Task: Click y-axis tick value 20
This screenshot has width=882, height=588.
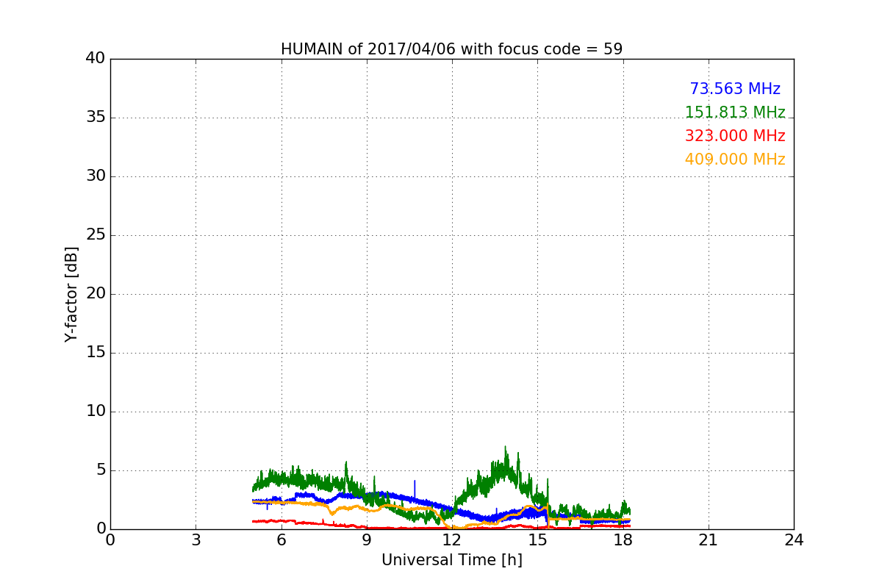Action: 96,294
